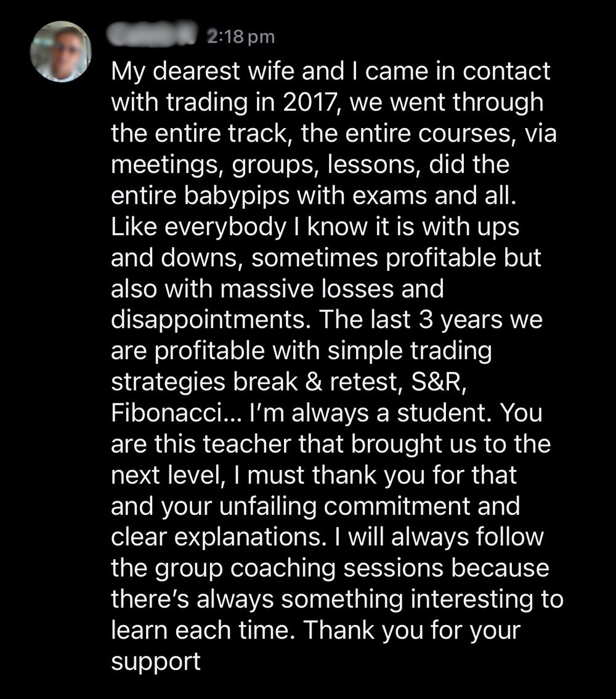Click the word "disappointments" in the message

tap(211, 320)
